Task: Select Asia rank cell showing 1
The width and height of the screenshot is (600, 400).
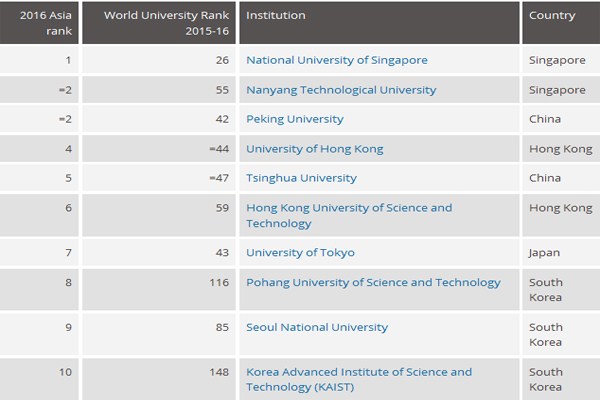Action: pyautogui.click(x=70, y=60)
